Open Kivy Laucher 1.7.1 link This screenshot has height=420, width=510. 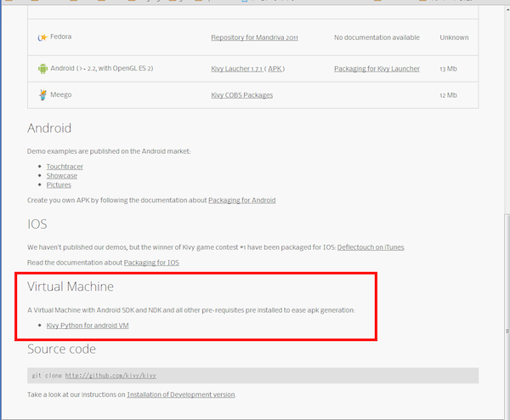tap(237, 69)
